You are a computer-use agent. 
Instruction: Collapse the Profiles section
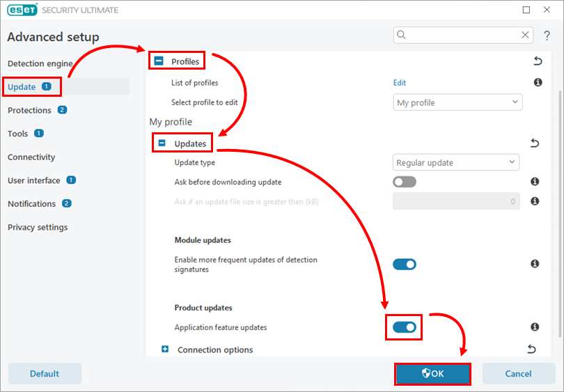tap(159, 62)
